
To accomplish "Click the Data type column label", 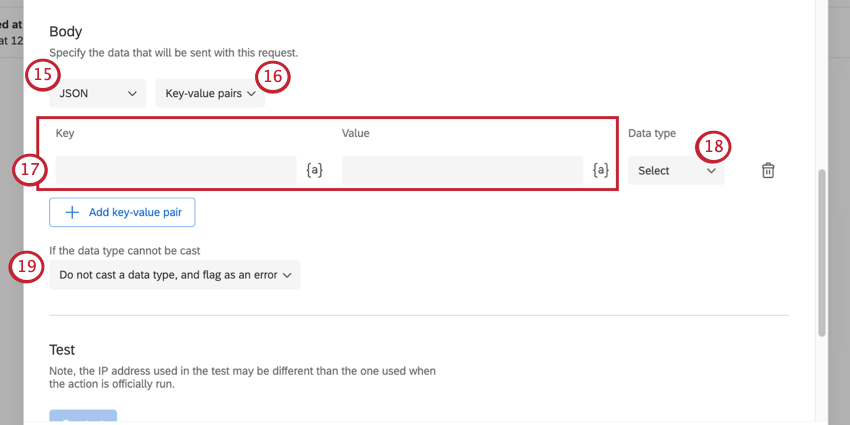I will [x=652, y=133].
